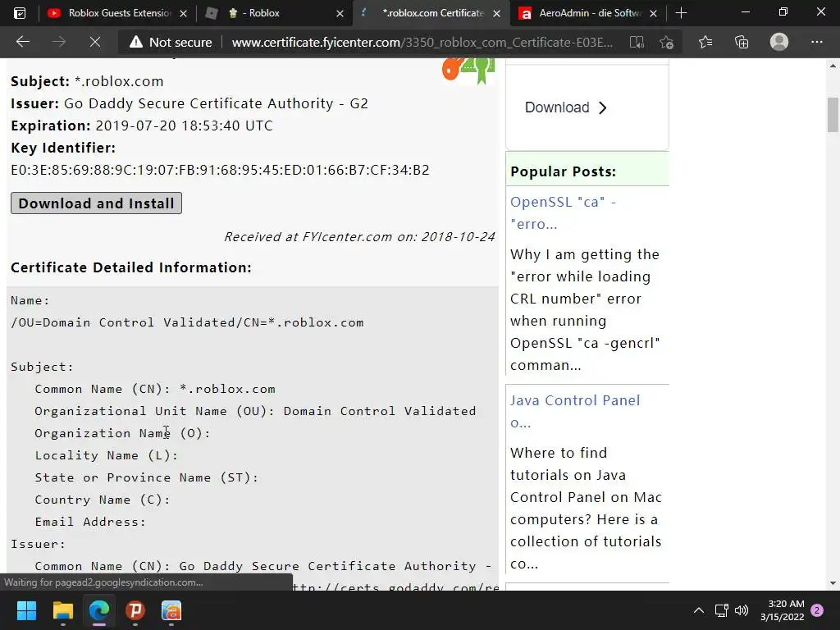Click the 'Popular Posts:' heading
840x630 pixels.
tap(563, 171)
